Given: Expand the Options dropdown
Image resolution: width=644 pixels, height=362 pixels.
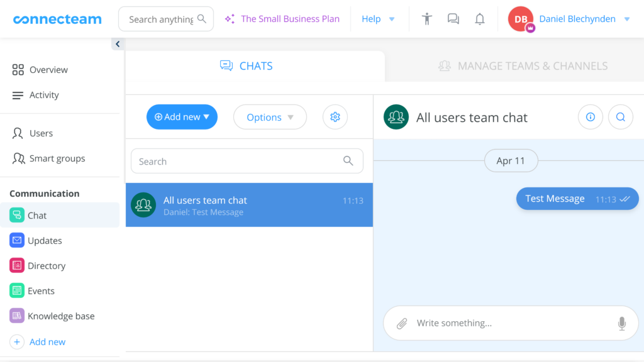Looking at the screenshot, I should (x=270, y=117).
